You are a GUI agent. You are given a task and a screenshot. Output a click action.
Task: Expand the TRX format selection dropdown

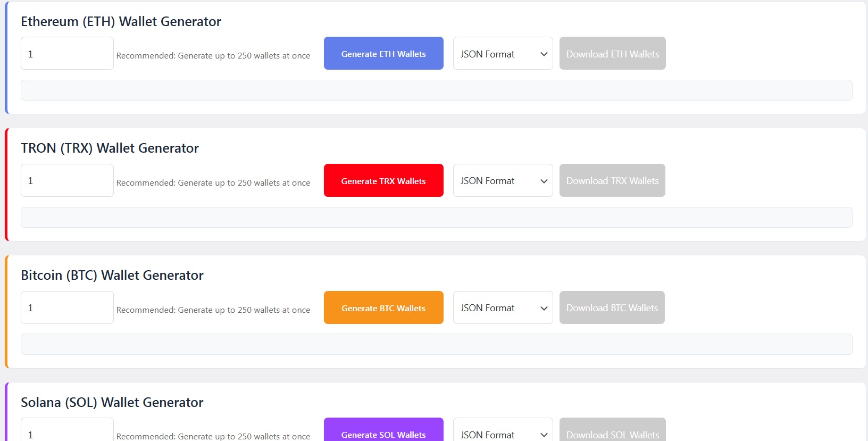503,180
